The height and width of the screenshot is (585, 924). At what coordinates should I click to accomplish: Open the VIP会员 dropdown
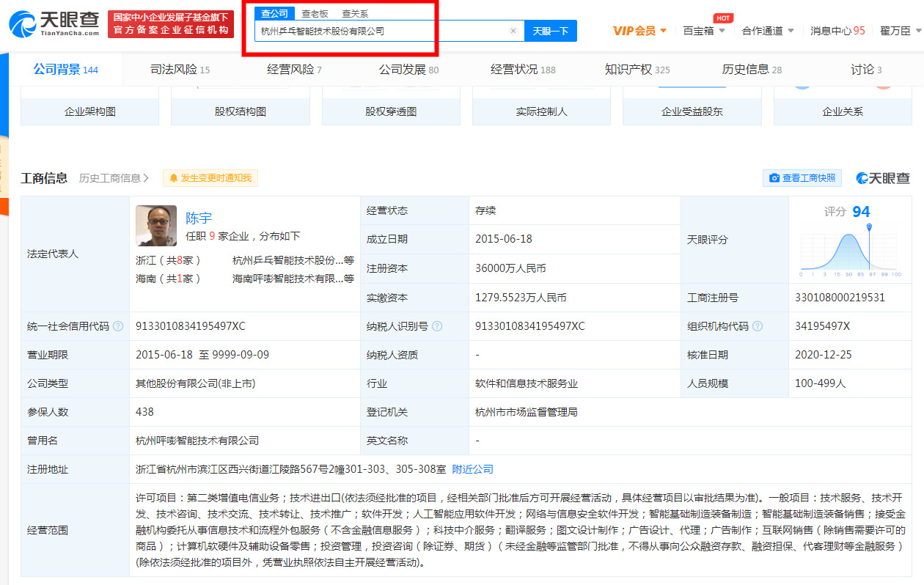(639, 31)
